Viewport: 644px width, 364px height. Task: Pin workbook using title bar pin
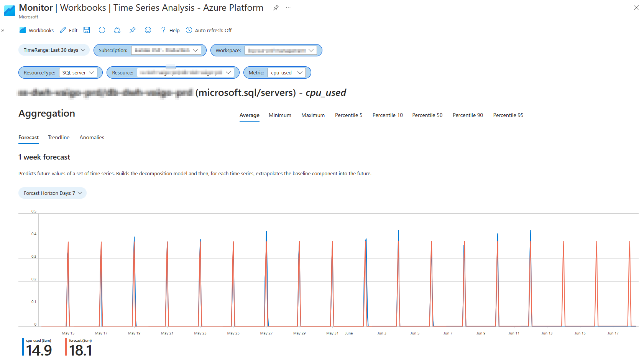276,8
